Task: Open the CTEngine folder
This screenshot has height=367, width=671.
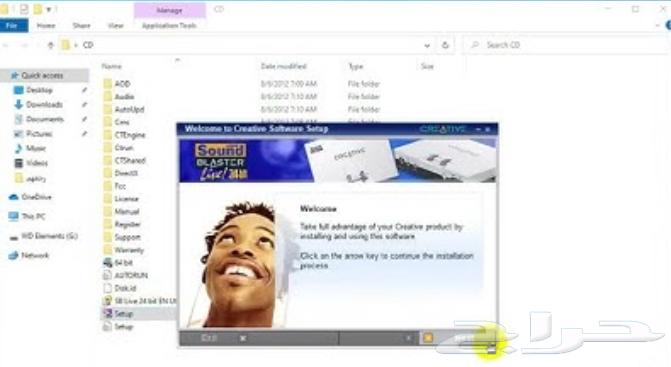Action: coord(130,135)
